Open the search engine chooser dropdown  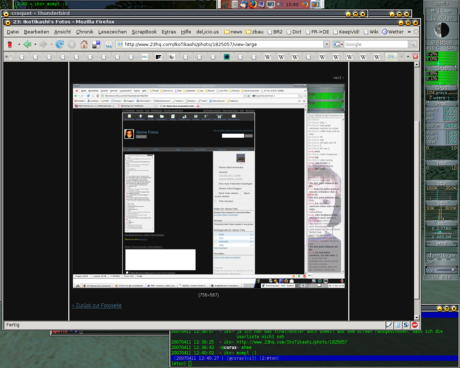tap(338, 44)
